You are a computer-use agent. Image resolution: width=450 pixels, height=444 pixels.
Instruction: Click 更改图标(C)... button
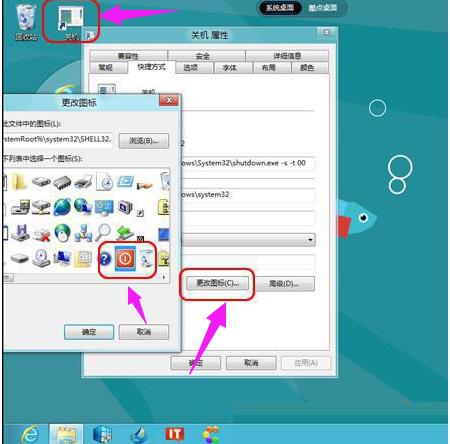pyautogui.click(x=217, y=283)
